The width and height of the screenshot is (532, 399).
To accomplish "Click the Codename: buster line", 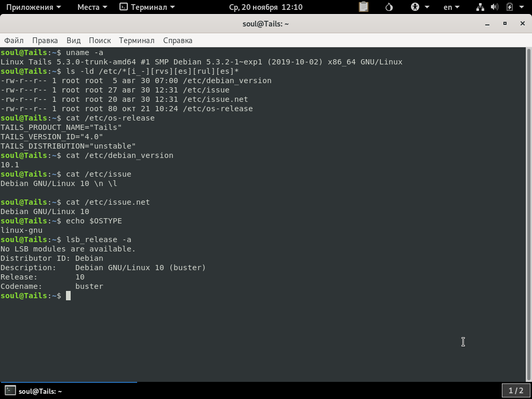I will [x=52, y=286].
